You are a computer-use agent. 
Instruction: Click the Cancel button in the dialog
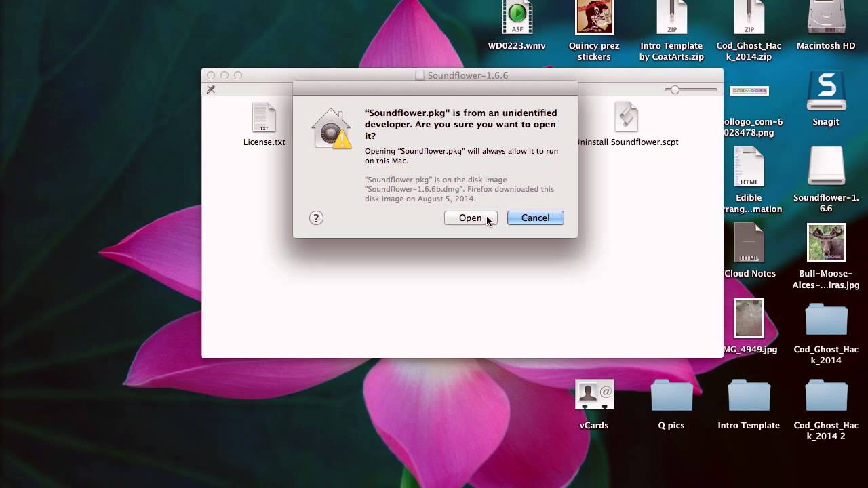click(535, 218)
